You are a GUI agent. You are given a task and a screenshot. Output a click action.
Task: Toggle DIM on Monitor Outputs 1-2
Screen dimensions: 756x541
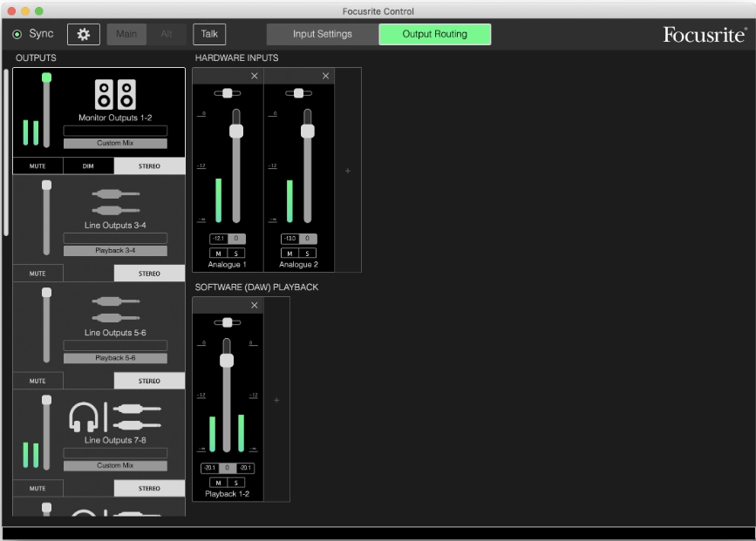(88, 166)
